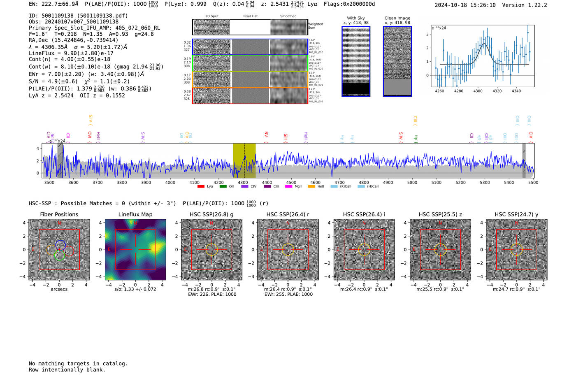Click the (K)CaII legend swatch

click(x=334, y=186)
